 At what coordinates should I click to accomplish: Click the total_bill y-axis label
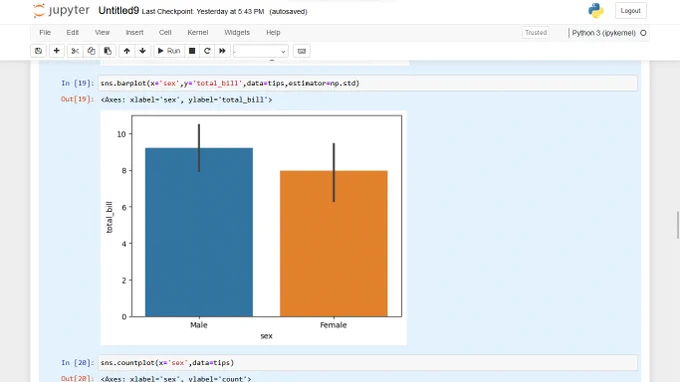[109, 217]
